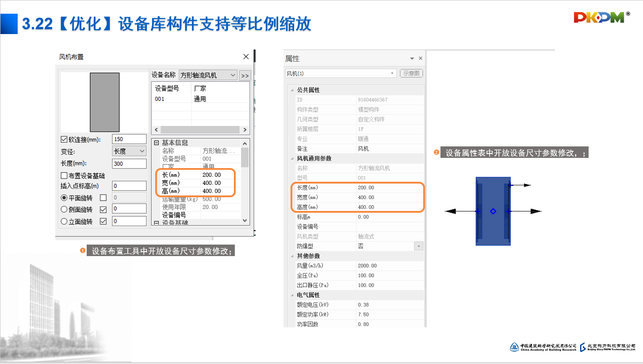Open the 属性 panel options arrow
Image resolution: width=643 pixels, height=364 pixels.
click(412, 58)
